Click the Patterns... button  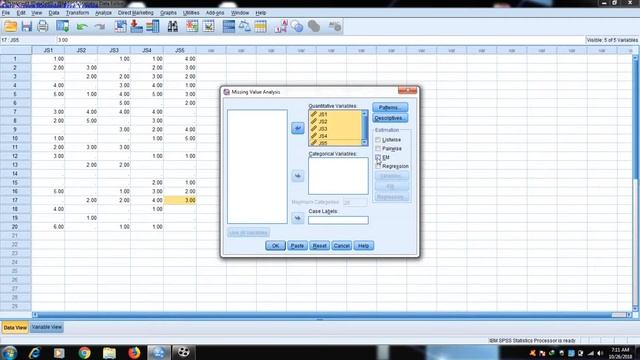pyautogui.click(x=390, y=107)
